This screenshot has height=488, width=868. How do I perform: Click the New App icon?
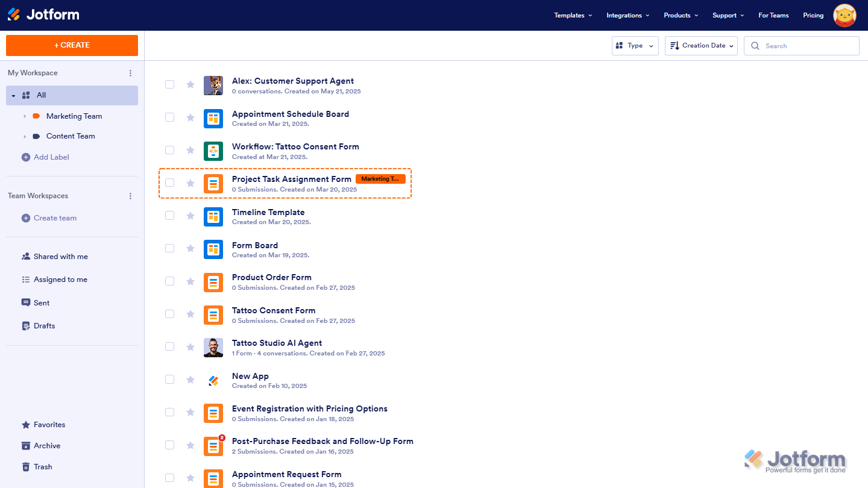pyautogui.click(x=213, y=380)
